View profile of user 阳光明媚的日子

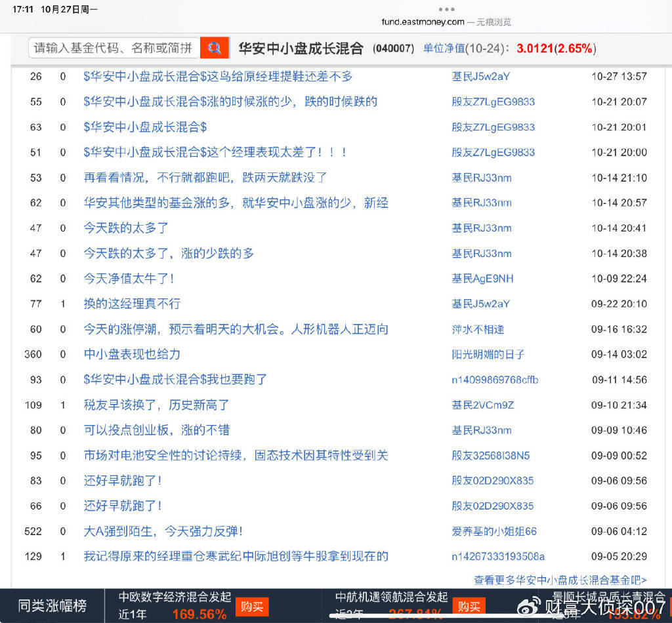tap(488, 354)
